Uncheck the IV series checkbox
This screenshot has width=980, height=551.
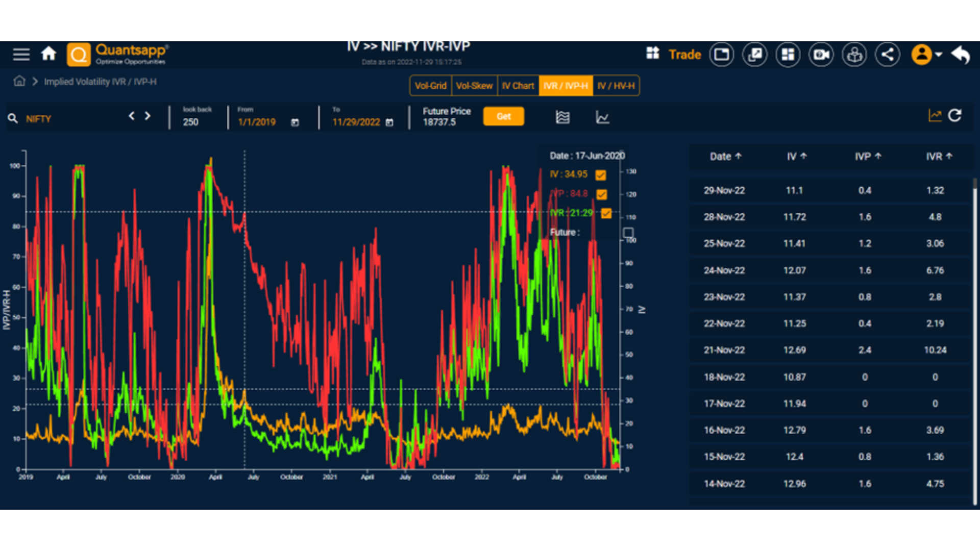(x=601, y=175)
